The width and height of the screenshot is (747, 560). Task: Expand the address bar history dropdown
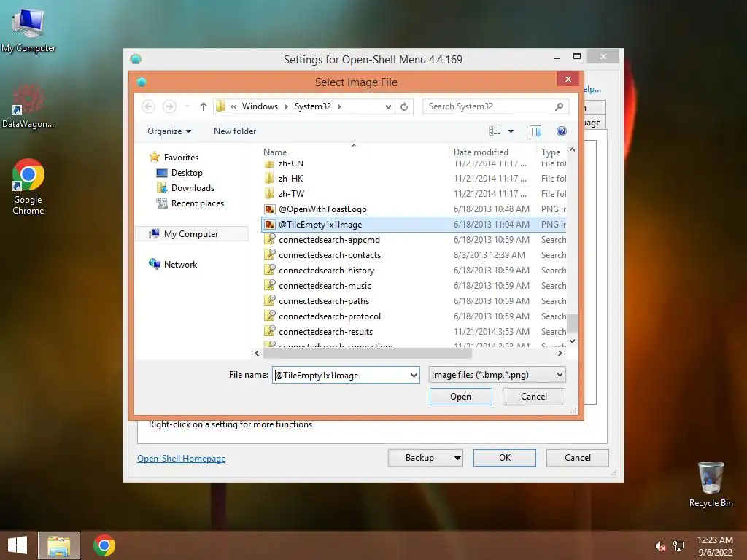tap(388, 106)
